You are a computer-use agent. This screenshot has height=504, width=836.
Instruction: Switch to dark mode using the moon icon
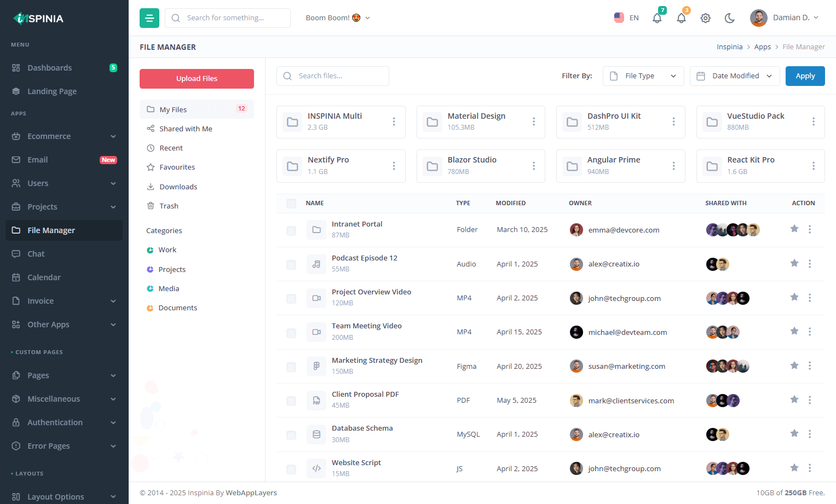tap(730, 18)
